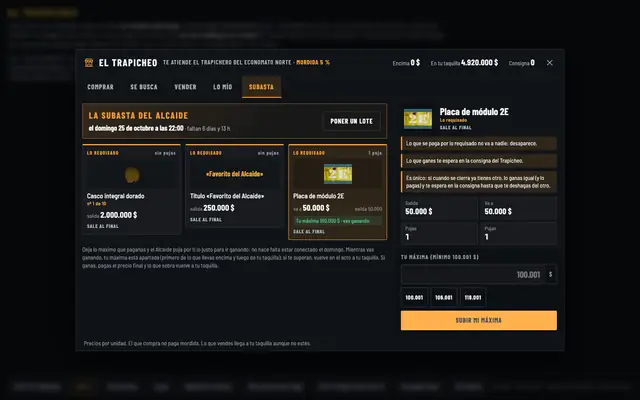The height and width of the screenshot is (400, 640).
Task: Click the PONER UN LOTE button
Action: [x=351, y=121]
